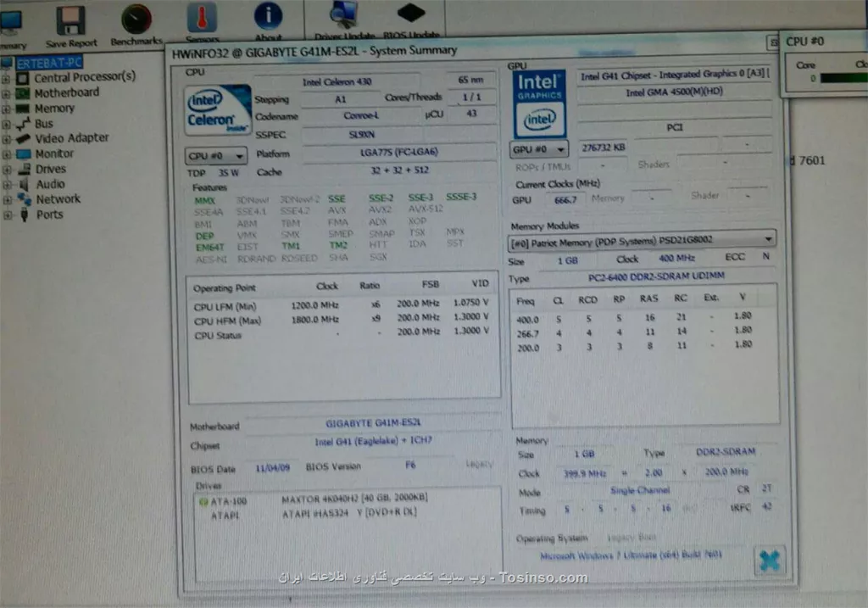The width and height of the screenshot is (868, 608).
Task: Open the Patriot Memory module dropdown
Action: coord(641,240)
